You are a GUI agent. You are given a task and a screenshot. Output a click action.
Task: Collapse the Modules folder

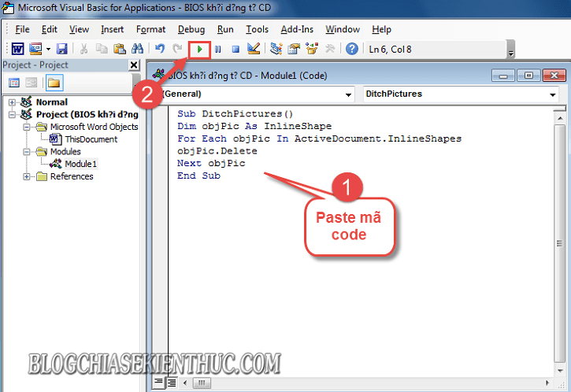27,152
